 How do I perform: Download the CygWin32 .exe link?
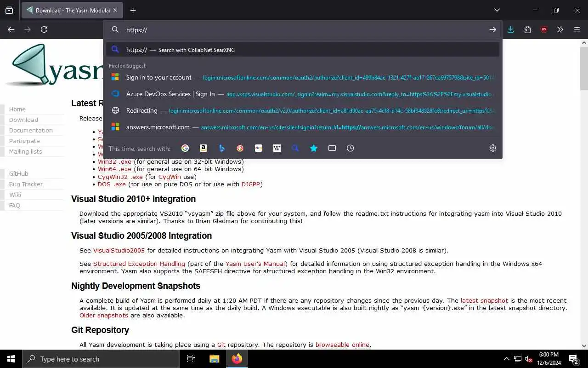tap(120, 177)
